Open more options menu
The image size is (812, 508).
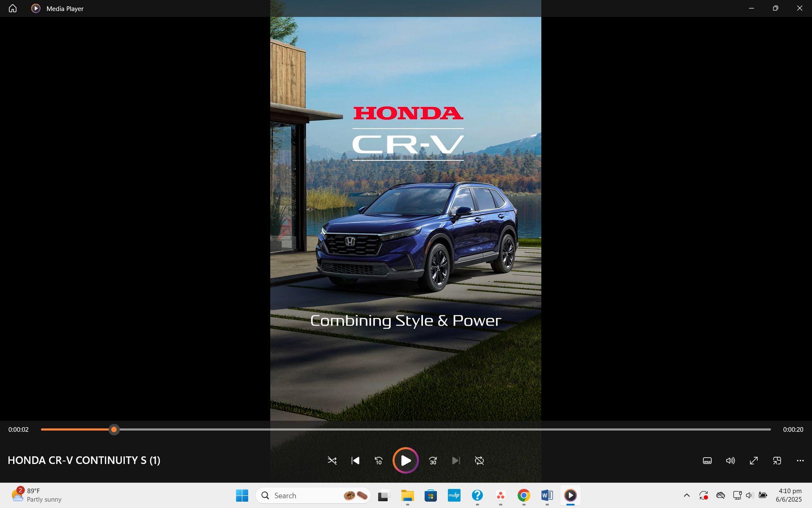pyautogui.click(x=800, y=461)
